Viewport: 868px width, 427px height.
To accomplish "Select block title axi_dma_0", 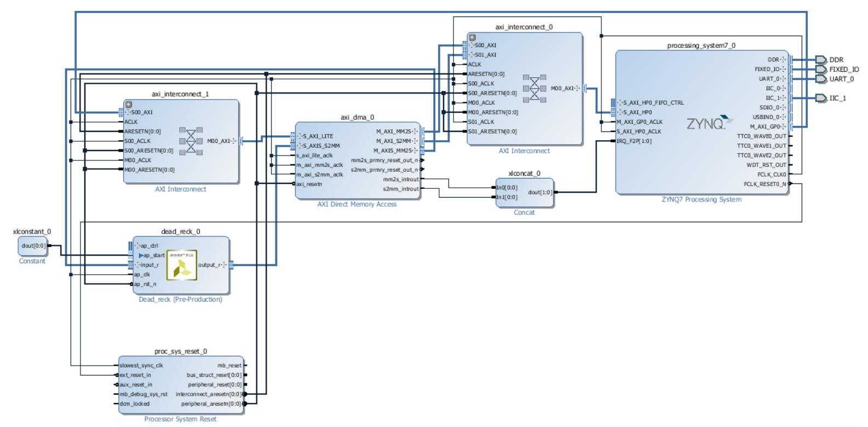I will click(x=357, y=117).
